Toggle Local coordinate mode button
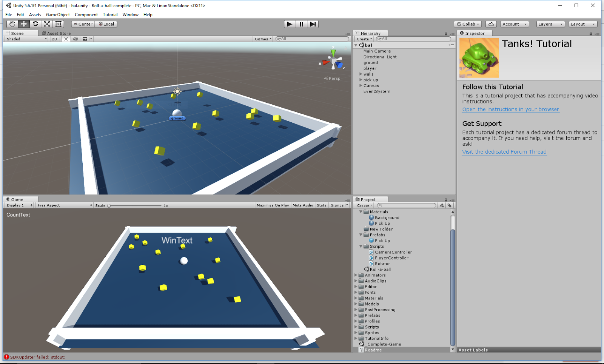604x364 pixels. (x=106, y=24)
